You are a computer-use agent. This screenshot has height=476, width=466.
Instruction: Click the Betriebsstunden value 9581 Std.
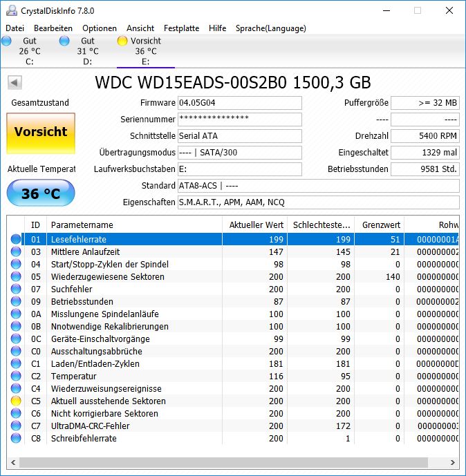coord(425,169)
